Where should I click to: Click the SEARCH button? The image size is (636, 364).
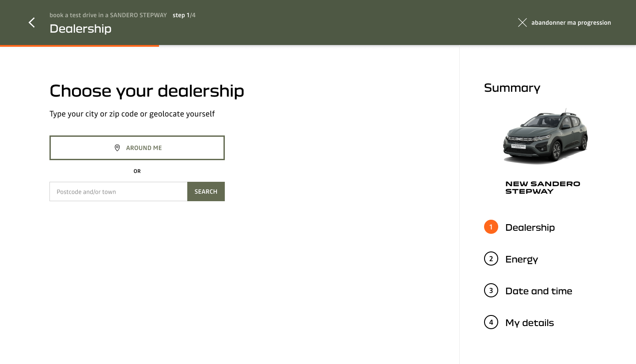pyautogui.click(x=206, y=191)
